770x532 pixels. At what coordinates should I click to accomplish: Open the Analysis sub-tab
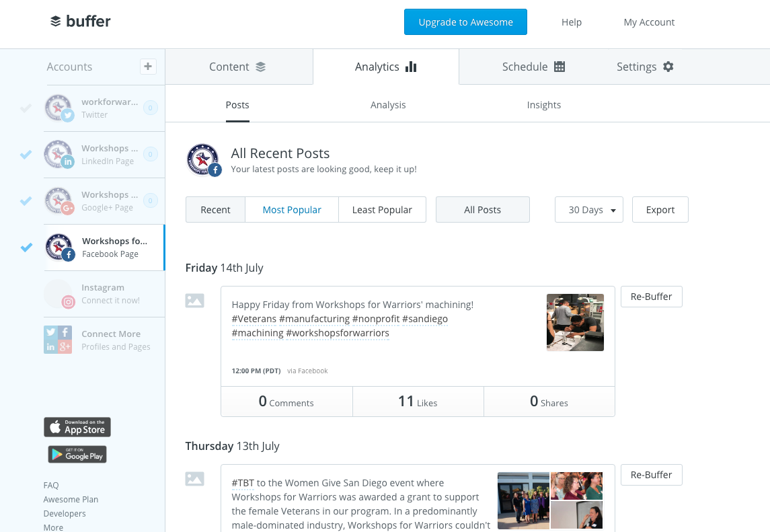tap(388, 105)
